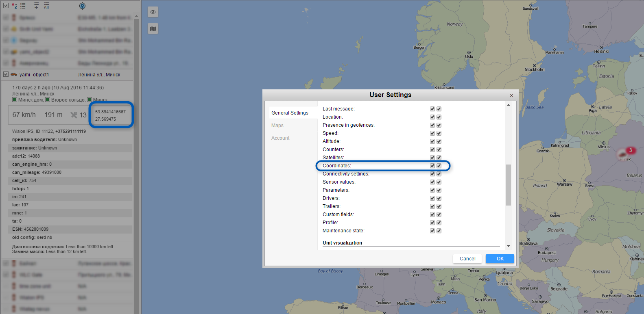644x314 pixels.
Task: Click the A-Z sort units icon
Action: point(14,6)
